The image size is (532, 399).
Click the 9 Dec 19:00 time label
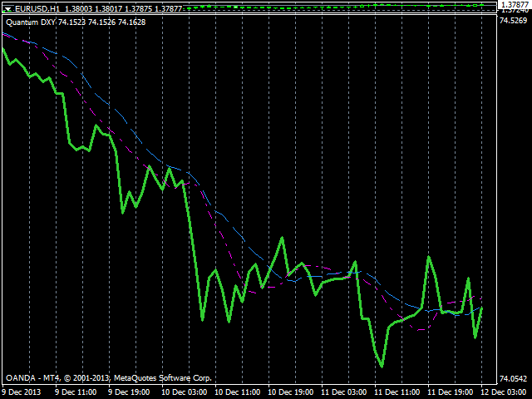click(x=127, y=391)
